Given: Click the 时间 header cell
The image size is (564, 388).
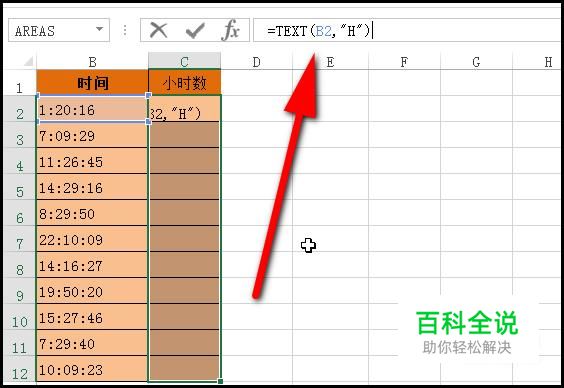Looking at the screenshot, I should click(x=92, y=82).
